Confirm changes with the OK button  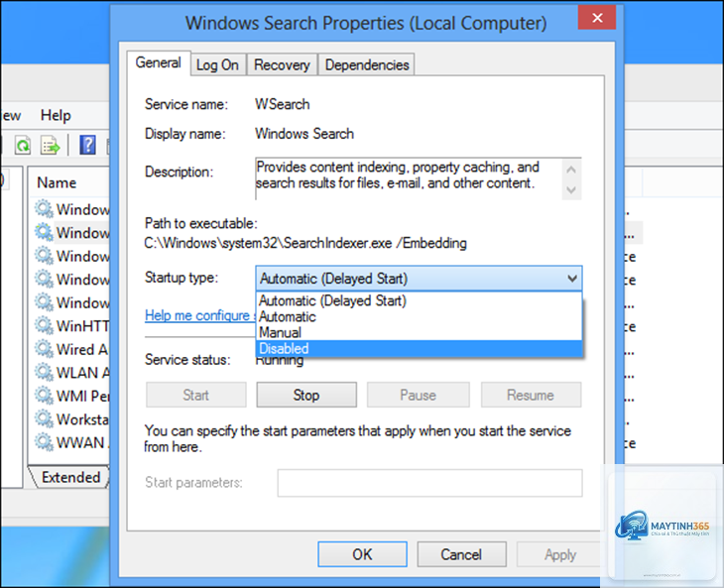tap(362, 554)
